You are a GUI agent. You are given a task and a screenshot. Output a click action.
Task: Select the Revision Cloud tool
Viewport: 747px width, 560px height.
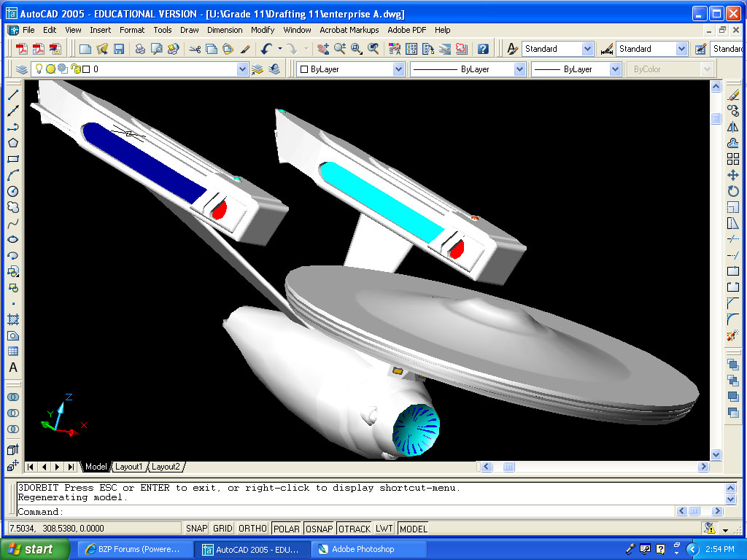[13, 208]
